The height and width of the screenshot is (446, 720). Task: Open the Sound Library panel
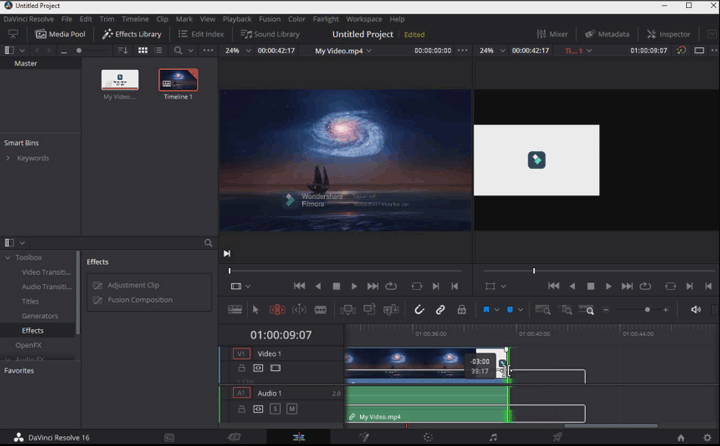[x=270, y=34]
